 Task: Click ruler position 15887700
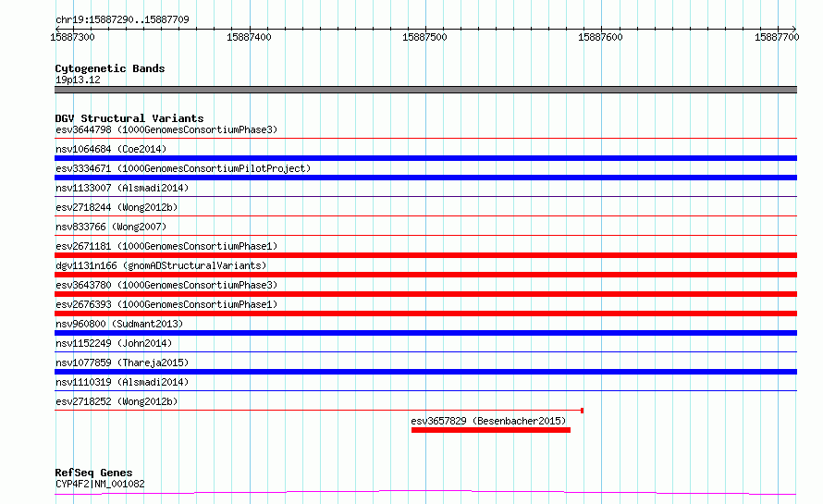coord(777,37)
